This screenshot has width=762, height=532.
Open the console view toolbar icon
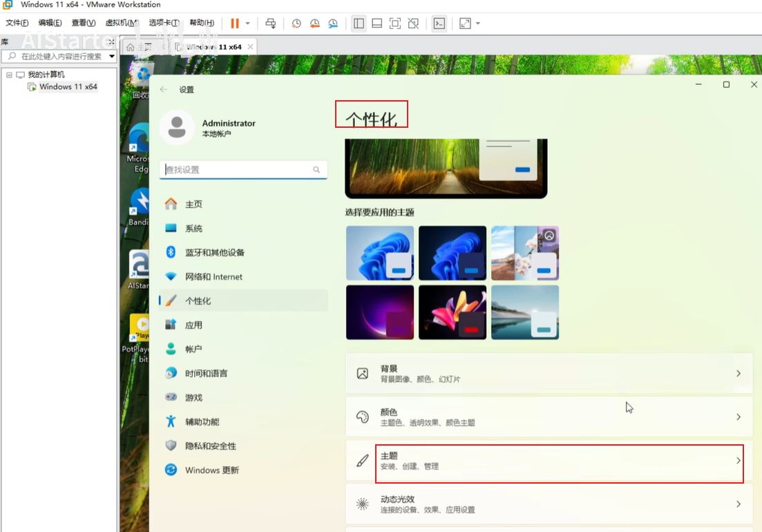pos(439,23)
